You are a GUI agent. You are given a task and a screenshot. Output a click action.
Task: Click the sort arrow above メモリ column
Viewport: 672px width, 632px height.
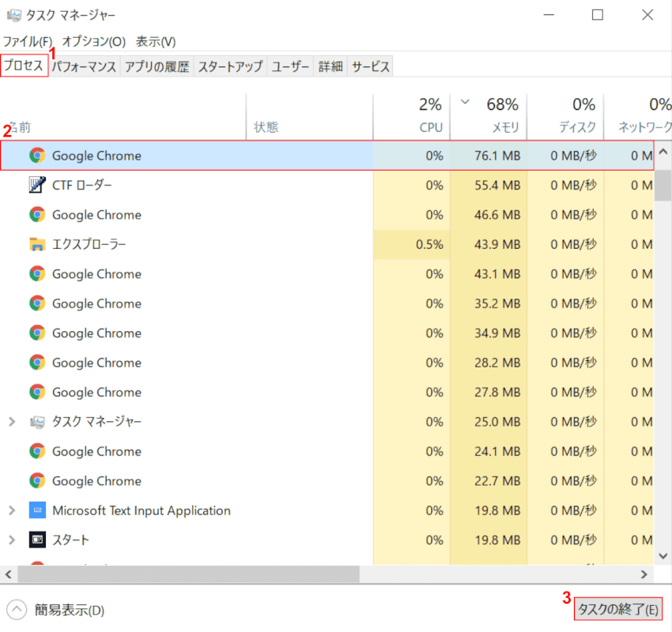coord(465,102)
